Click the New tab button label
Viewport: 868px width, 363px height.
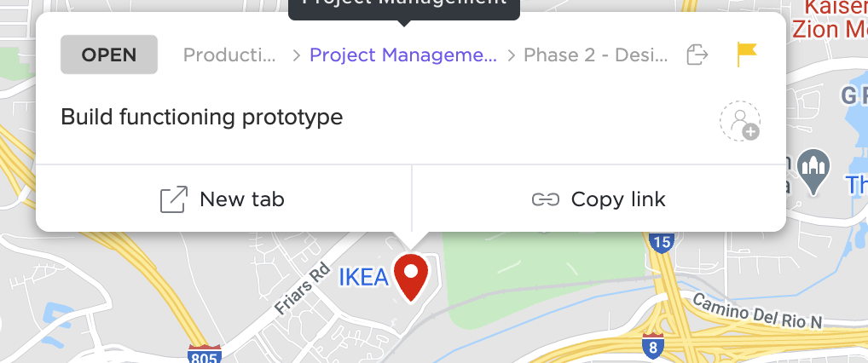point(241,199)
